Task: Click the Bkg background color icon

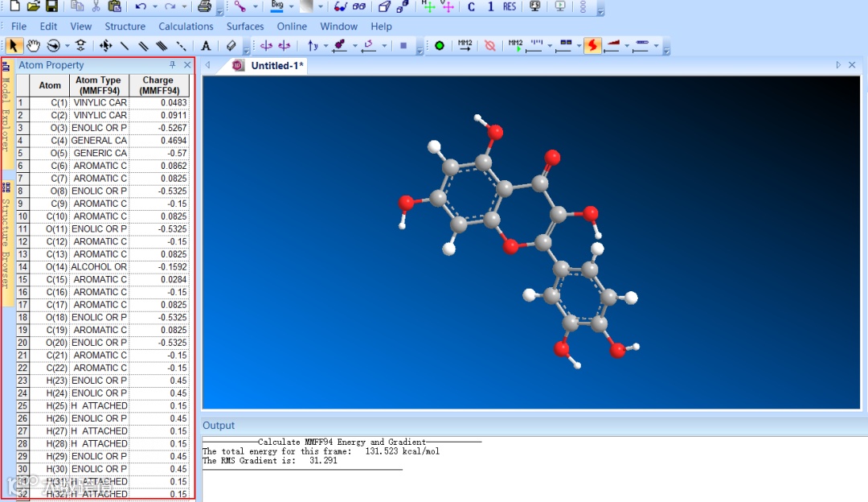Action: pyautogui.click(x=276, y=6)
